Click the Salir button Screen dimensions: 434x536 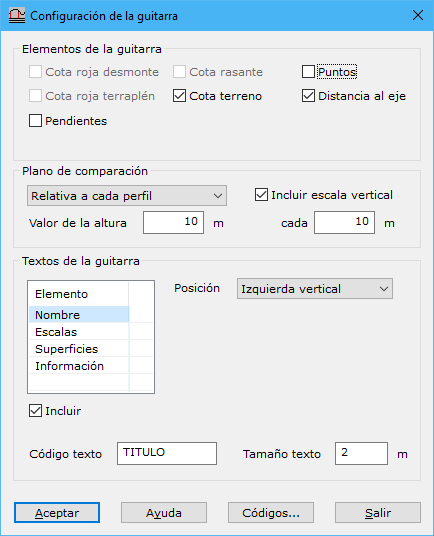pyautogui.click(x=378, y=512)
